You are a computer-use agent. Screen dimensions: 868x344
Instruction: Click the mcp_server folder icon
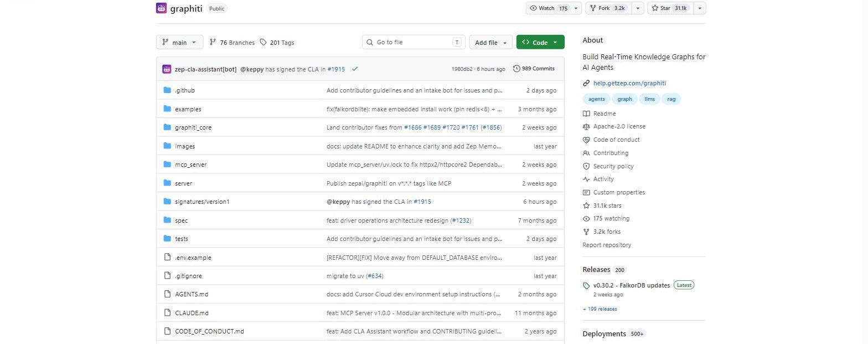pyautogui.click(x=167, y=165)
